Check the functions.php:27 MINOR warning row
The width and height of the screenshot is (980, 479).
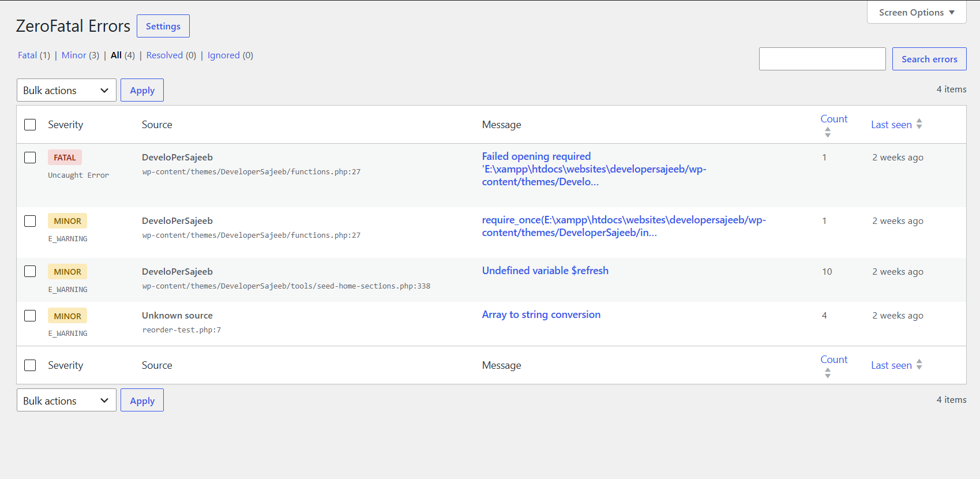pos(30,221)
